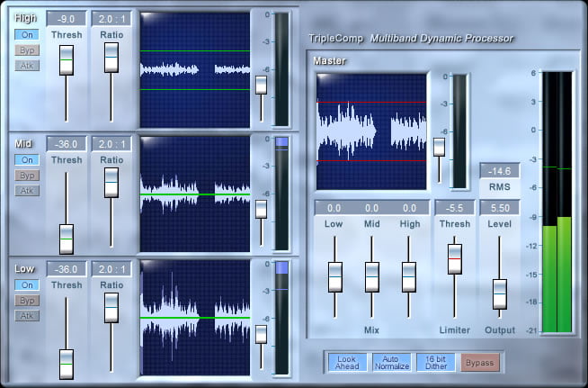Click the Low Mix value field

point(334,208)
